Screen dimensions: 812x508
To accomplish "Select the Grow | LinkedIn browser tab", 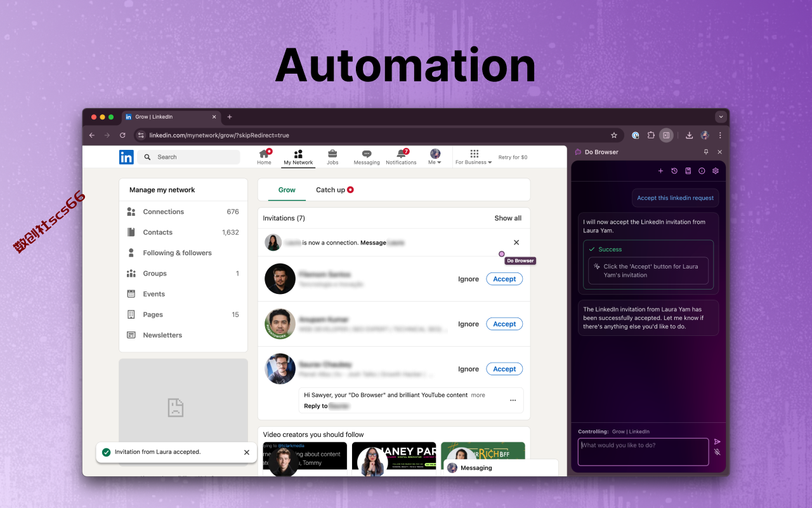I will click(x=171, y=117).
